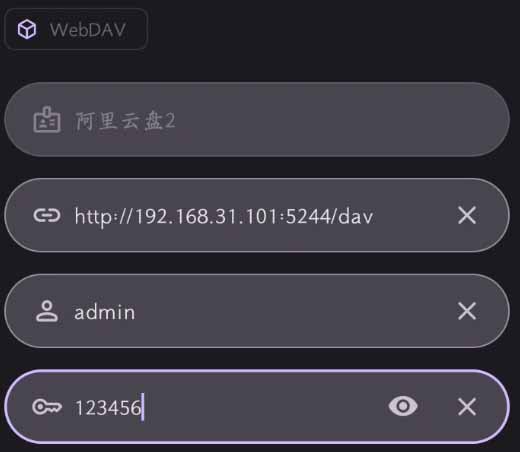Image resolution: width=520 pixels, height=452 pixels.
Task: Click the key icon in password field
Action: click(x=47, y=407)
